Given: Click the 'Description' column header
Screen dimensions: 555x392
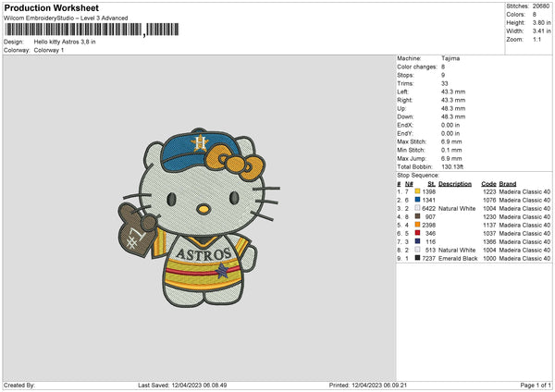Looking at the screenshot, I should click(x=455, y=184).
